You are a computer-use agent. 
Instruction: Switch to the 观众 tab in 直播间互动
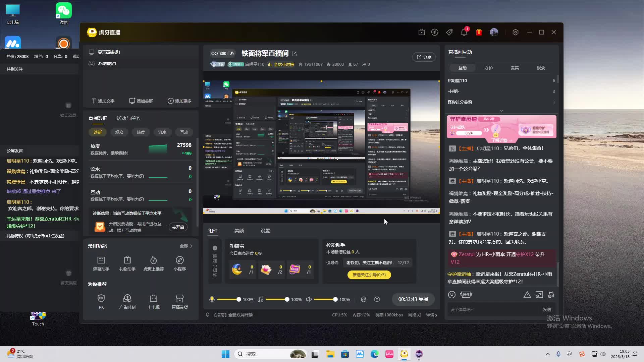[541, 68]
